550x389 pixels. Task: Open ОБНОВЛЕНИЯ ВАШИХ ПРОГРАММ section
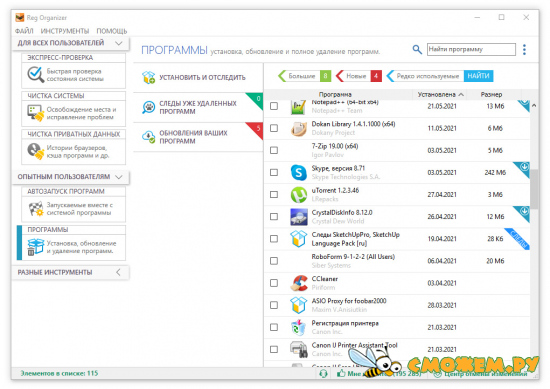[198, 137]
